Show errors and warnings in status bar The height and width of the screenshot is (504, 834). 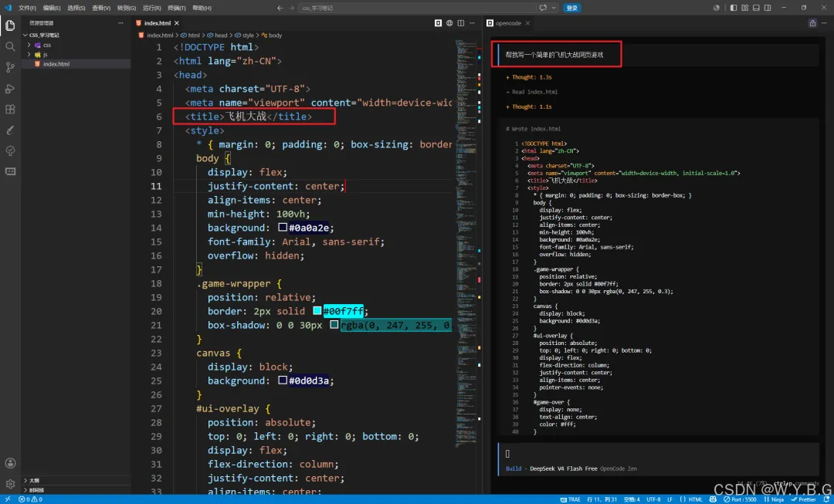coord(30,499)
